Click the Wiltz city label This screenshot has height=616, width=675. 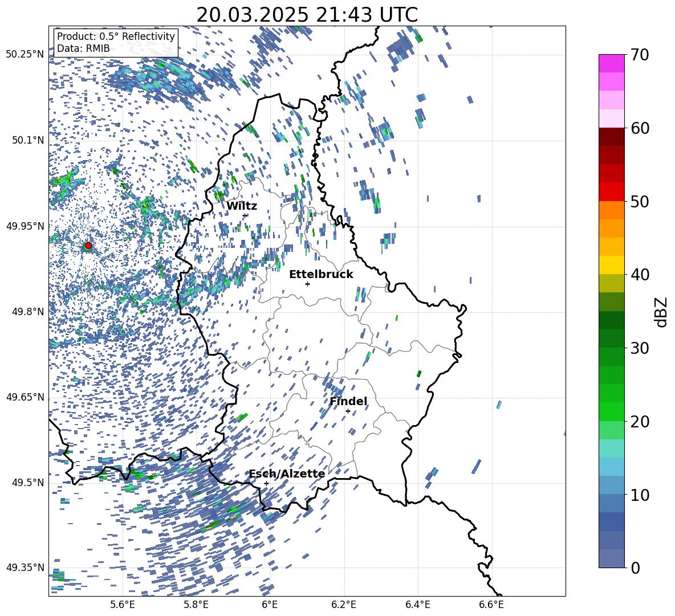pos(242,206)
